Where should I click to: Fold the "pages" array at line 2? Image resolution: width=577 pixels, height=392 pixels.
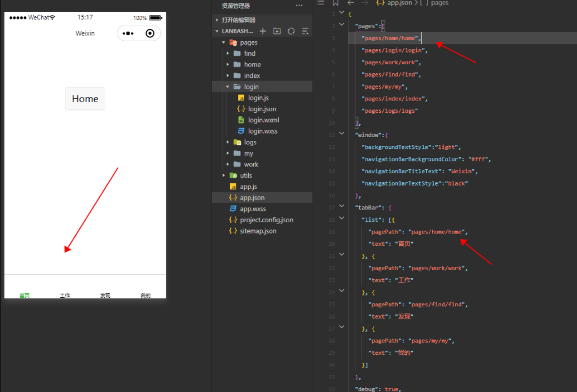coord(341,24)
